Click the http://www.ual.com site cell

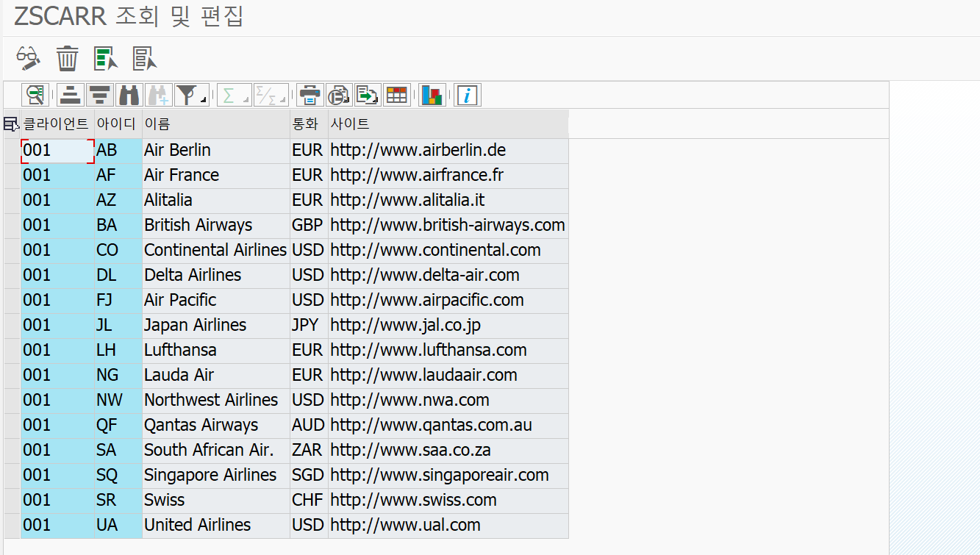(x=448, y=526)
